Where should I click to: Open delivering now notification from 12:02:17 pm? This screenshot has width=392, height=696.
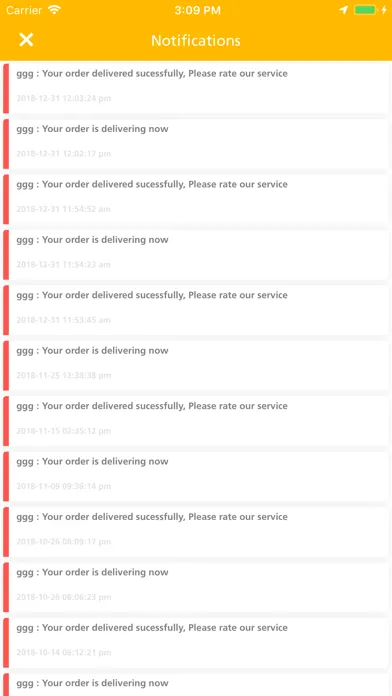pos(196,144)
